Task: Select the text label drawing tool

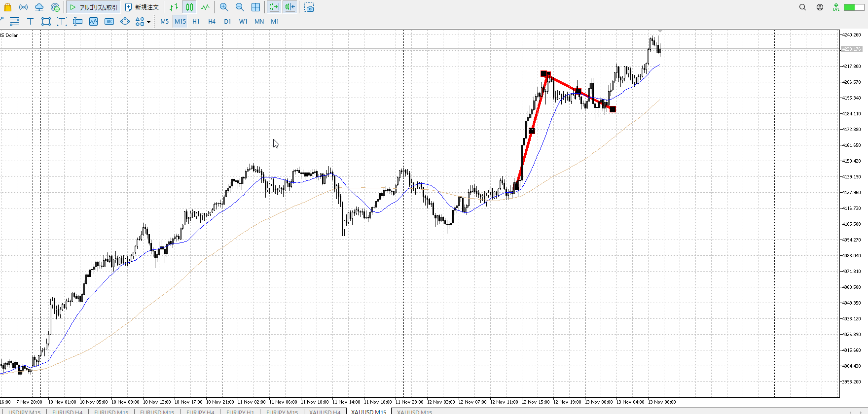Action: 30,21
